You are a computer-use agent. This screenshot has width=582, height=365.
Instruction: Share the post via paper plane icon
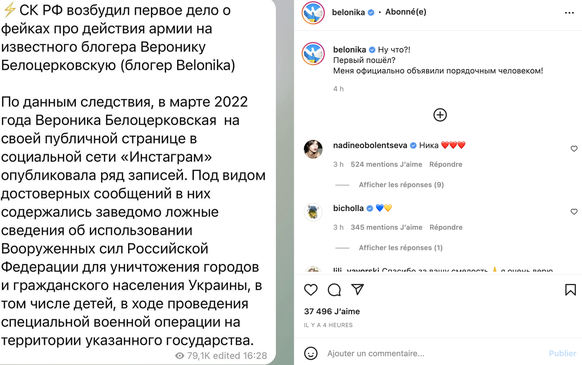click(357, 289)
